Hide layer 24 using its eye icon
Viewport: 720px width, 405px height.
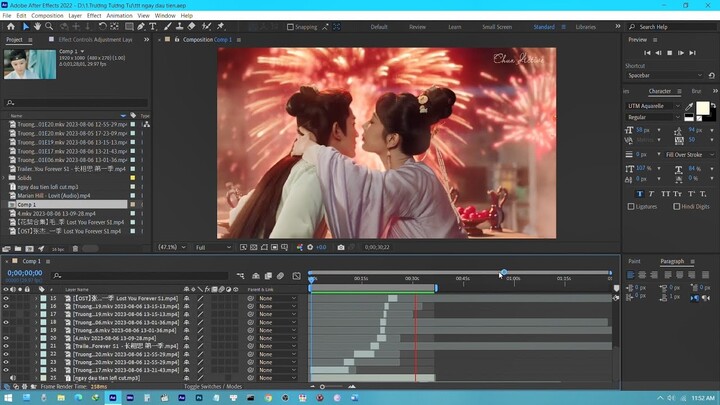point(6,370)
